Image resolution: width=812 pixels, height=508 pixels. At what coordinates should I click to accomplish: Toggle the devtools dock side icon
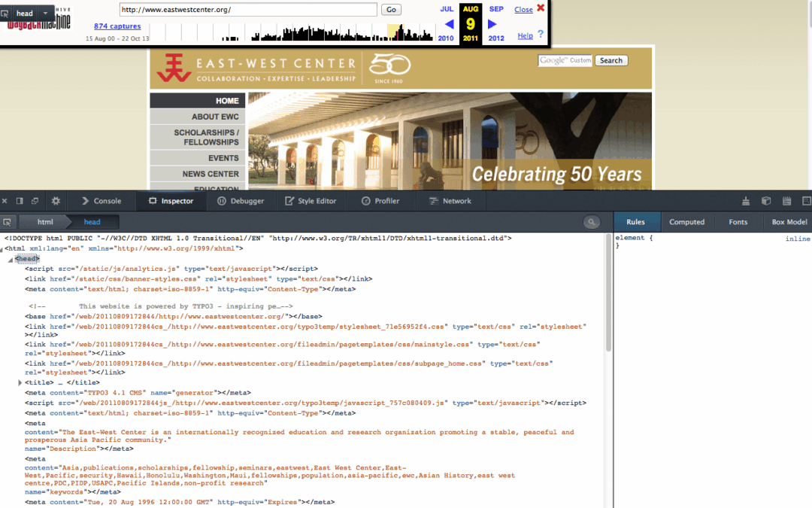(x=20, y=201)
